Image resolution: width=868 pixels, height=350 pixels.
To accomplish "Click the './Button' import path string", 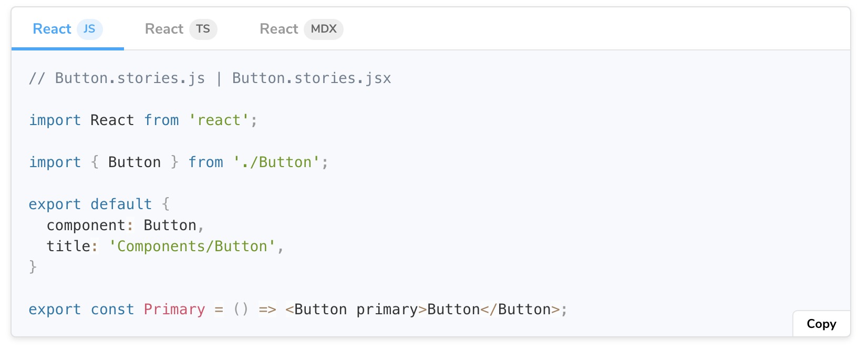I will click(x=276, y=162).
